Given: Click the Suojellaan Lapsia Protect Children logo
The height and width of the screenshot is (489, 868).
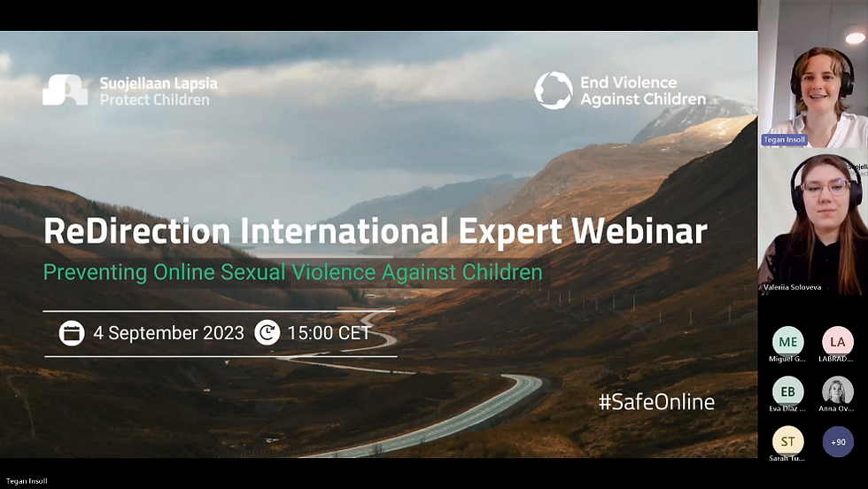Looking at the screenshot, I should 130,91.
